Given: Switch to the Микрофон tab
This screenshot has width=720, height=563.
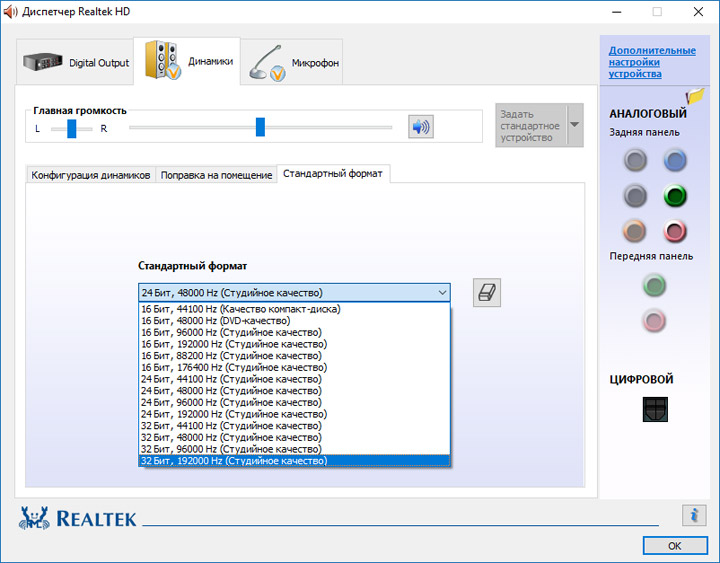Looking at the screenshot, I should (x=292, y=62).
